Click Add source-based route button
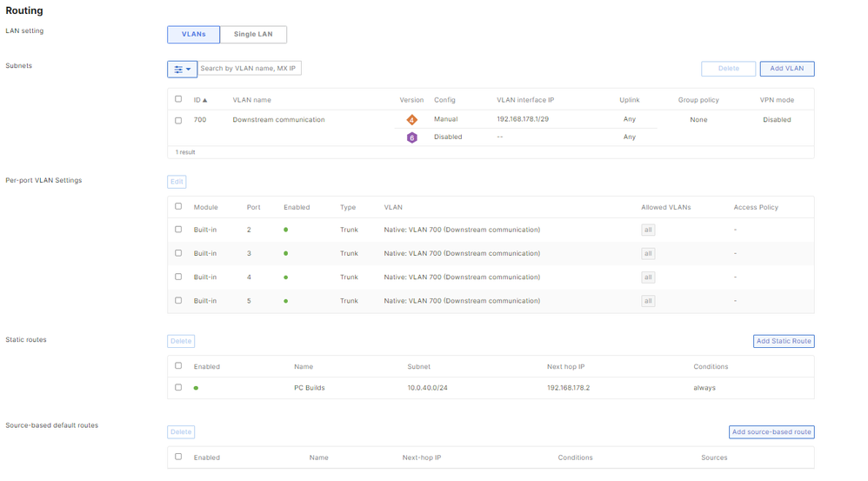This screenshot has height=481, width=868. click(771, 432)
